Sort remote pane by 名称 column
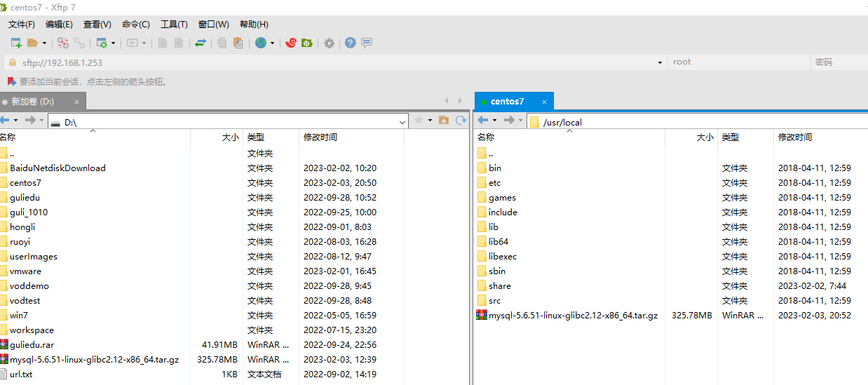 (x=486, y=137)
